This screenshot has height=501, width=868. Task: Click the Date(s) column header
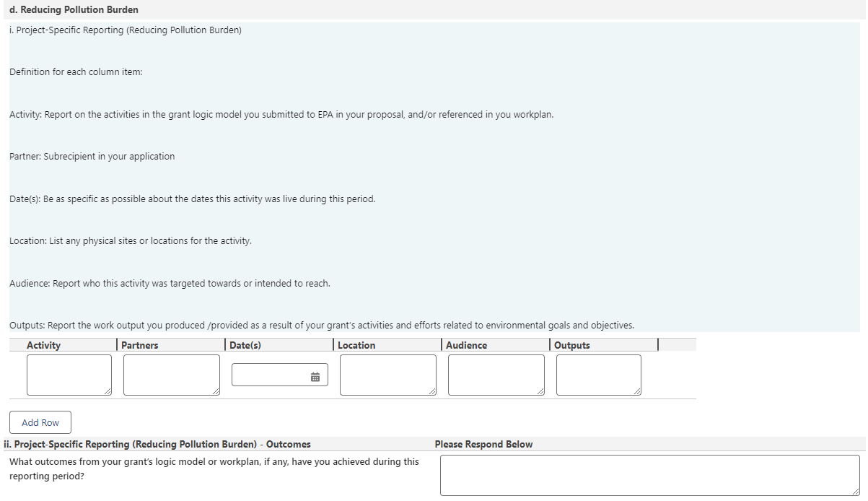[245, 345]
